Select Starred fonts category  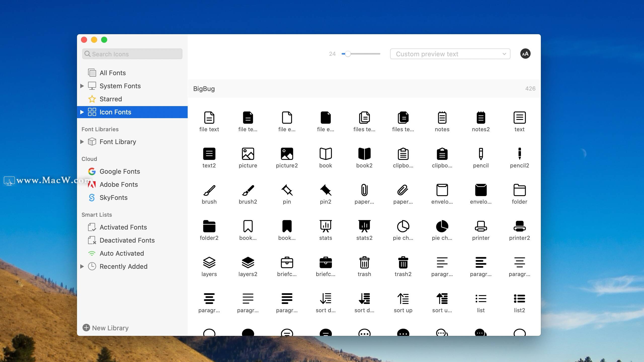111,99
